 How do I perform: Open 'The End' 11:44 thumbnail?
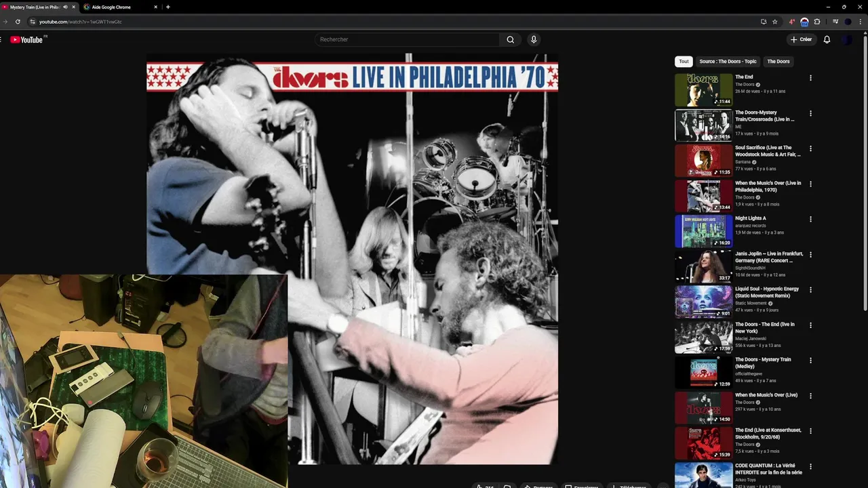pyautogui.click(x=703, y=90)
